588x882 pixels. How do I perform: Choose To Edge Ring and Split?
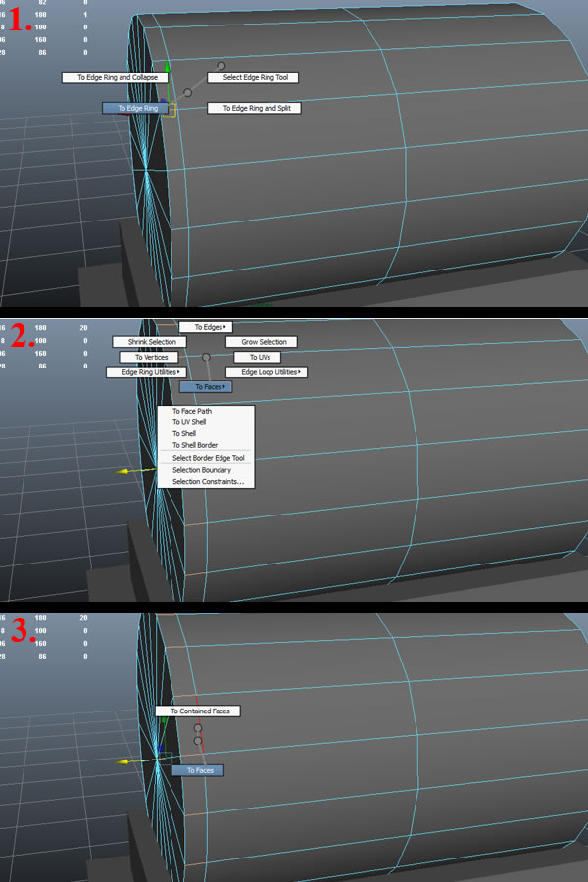(254, 108)
